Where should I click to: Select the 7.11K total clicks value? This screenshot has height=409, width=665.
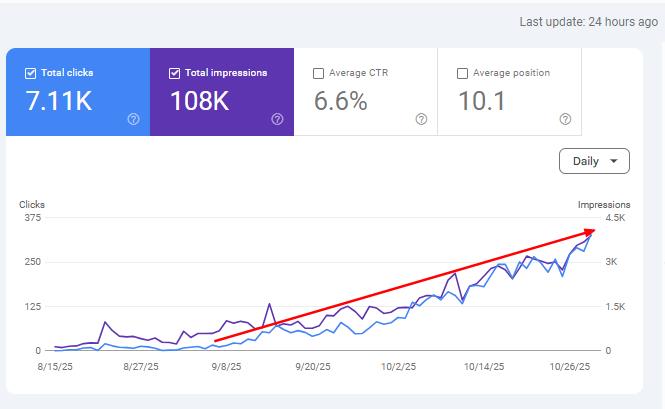click(x=59, y=101)
